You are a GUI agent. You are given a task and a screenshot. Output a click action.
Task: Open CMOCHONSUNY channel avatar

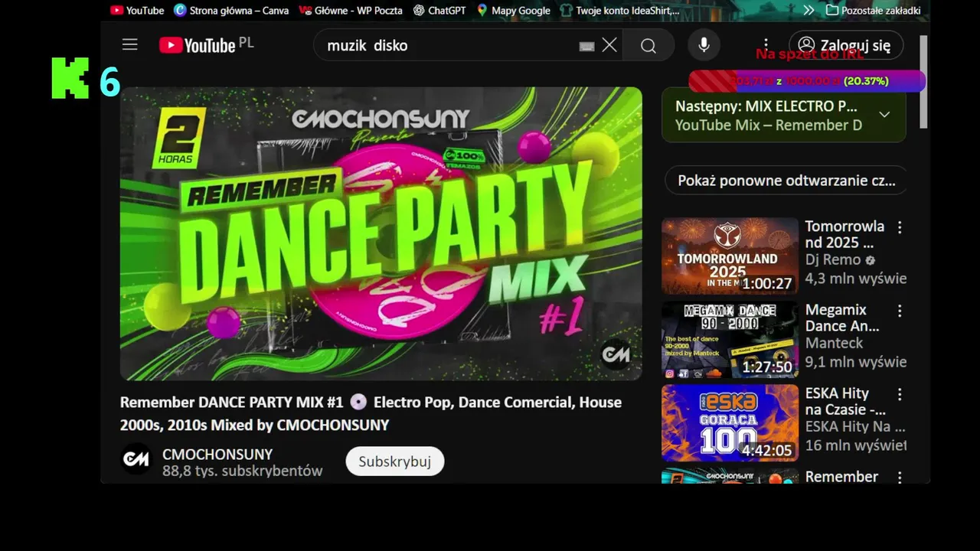pyautogui.click(x=136, y=459)
